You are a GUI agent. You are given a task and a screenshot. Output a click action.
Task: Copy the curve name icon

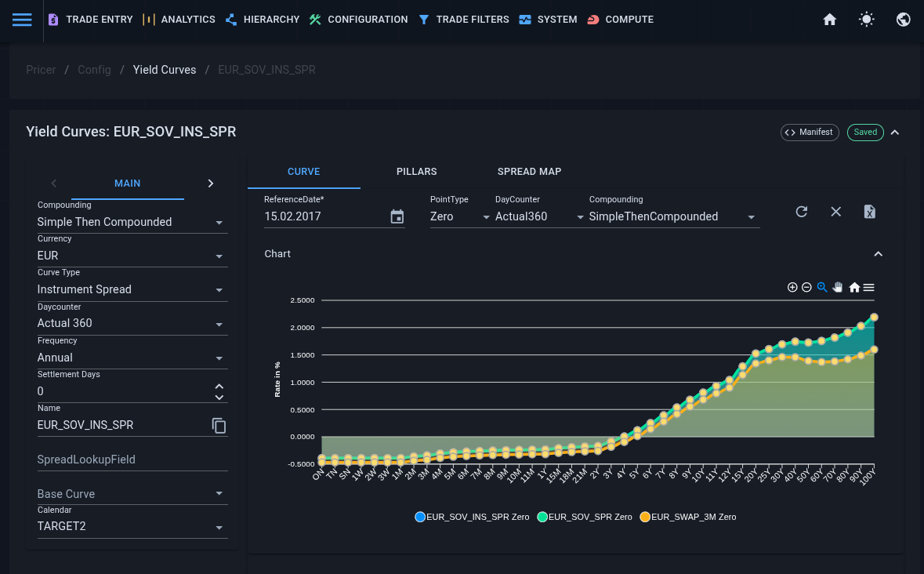(x=219, y=426)
